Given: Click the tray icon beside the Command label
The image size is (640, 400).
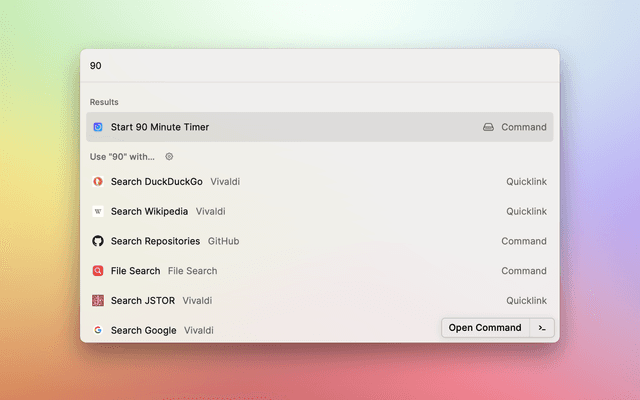Looking at the screenshot, I should point(488,127).
